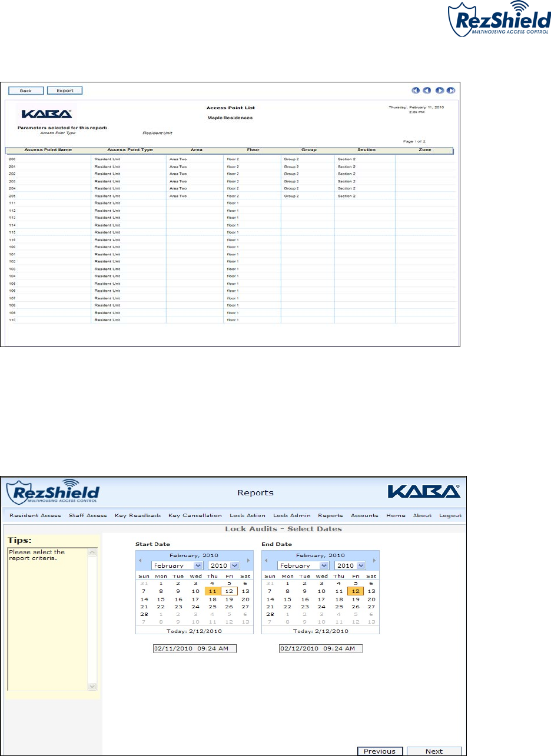The image size is (551, 756).
Task: Open the Reports menu item
Action: click(x=330, y=515)
